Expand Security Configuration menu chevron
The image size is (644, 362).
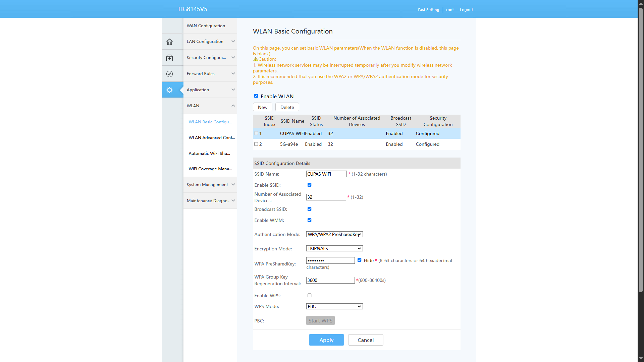[233, 58]
